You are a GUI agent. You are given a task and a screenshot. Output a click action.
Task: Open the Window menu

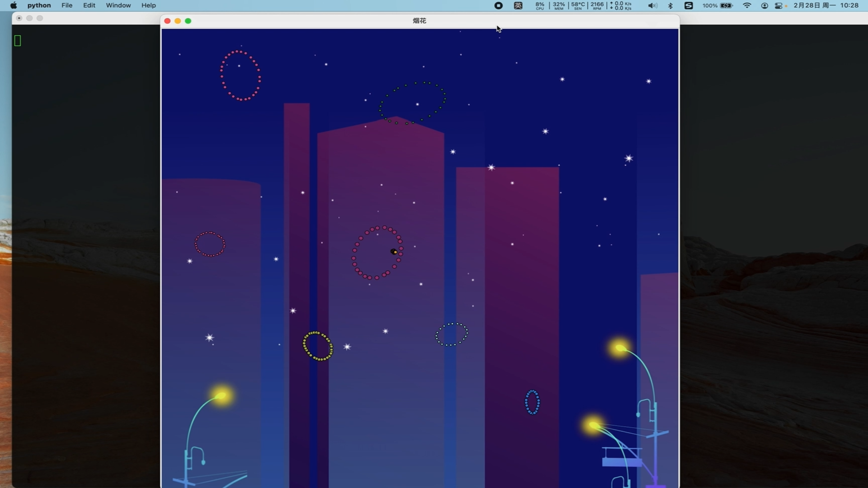118,5
